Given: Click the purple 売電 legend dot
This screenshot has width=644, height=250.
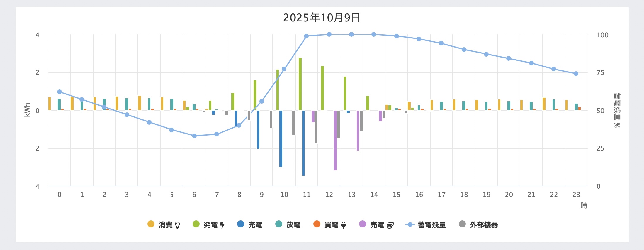Looking at the screenshot, I should coord(363,224).
